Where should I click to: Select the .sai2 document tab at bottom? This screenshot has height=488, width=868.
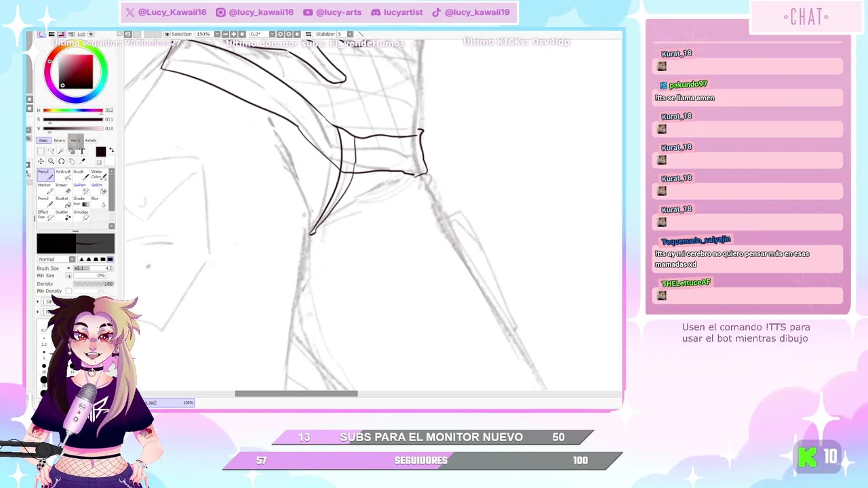coord(168,403)
